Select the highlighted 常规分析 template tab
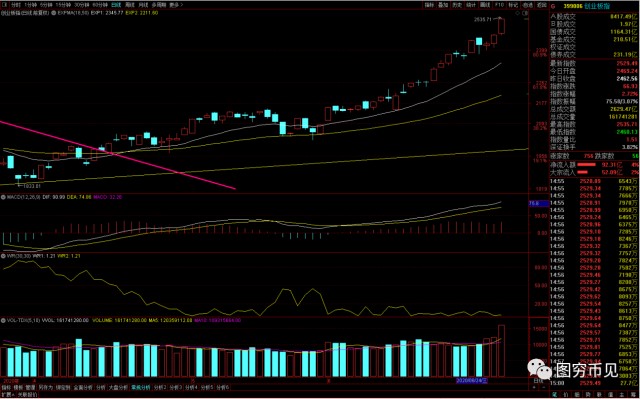The image size is (640, 399). point(140,388)
